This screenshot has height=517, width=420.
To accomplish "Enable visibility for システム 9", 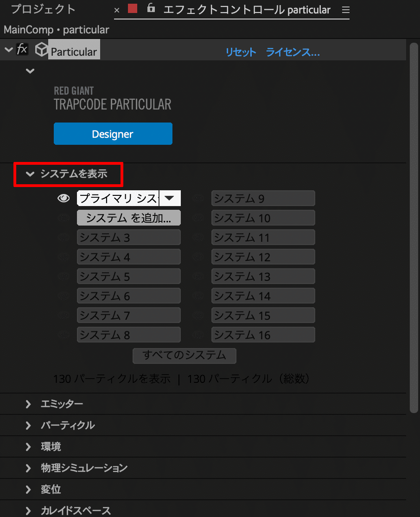I will tap(198, 198).
